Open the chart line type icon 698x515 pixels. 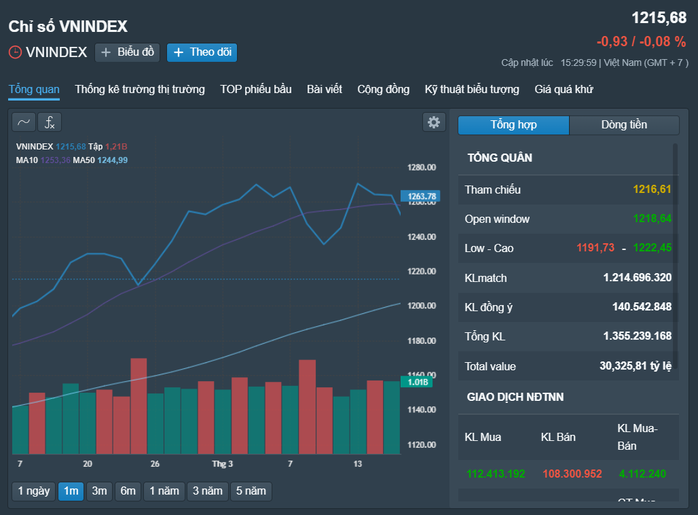click(x=24, y=122)
